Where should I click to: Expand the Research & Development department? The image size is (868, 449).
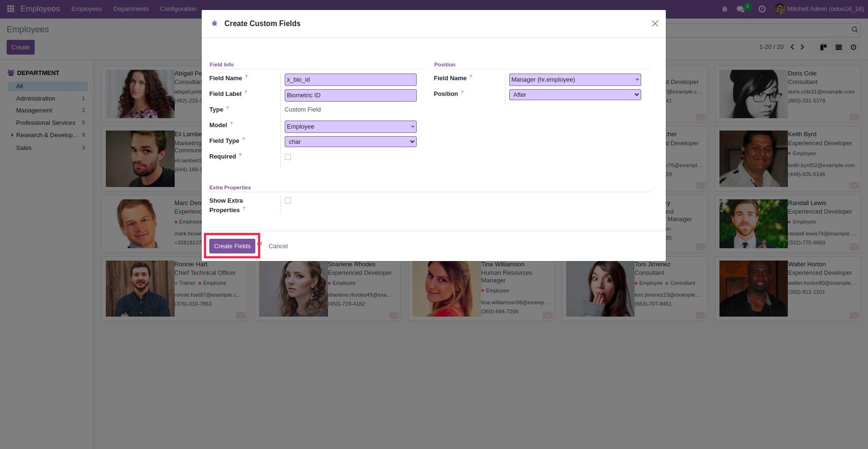(x=12, y=135)
